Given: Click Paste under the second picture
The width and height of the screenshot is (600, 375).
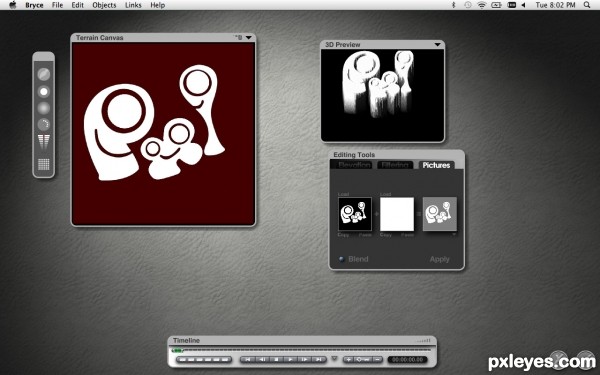Looking at the screenshot, I should tap(407, 235).
